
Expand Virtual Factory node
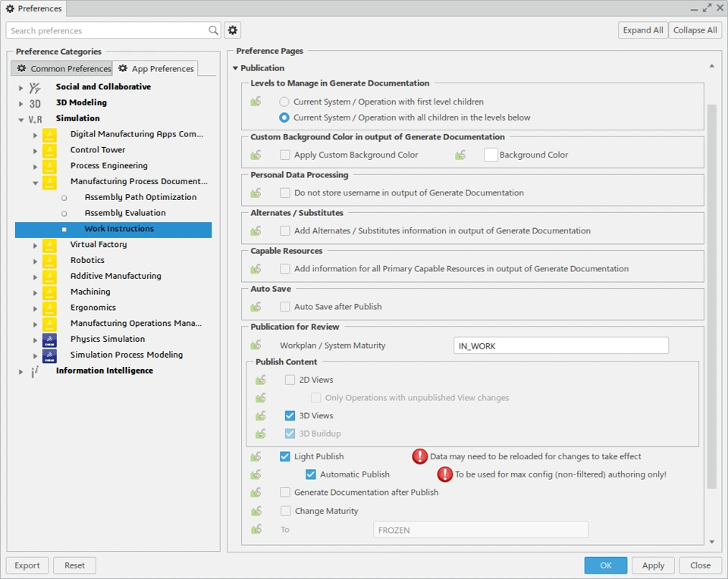pos(35,246)
